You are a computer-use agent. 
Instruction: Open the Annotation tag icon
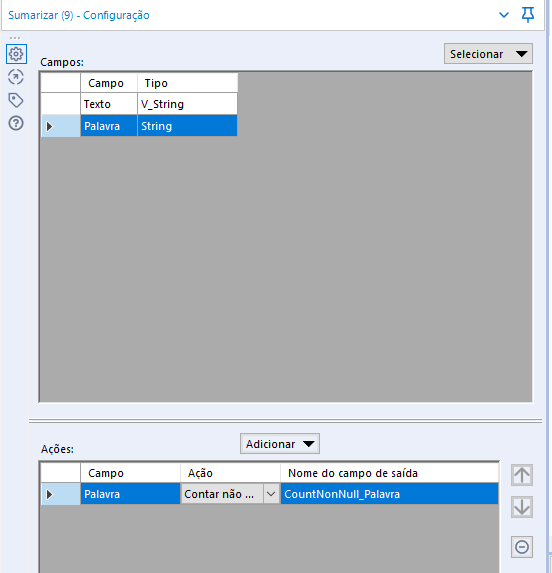coord(16,100)
